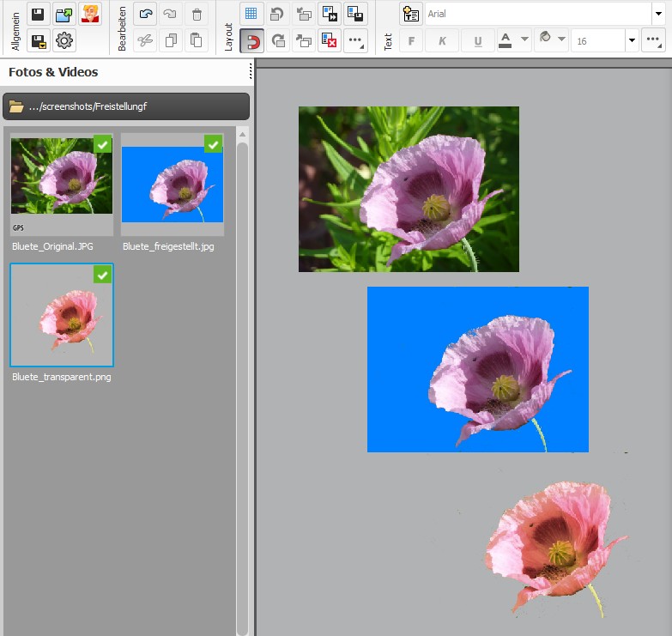Click the assistant portrait icon
Screen dimensions: 672x636
click(x=90, y=14)
